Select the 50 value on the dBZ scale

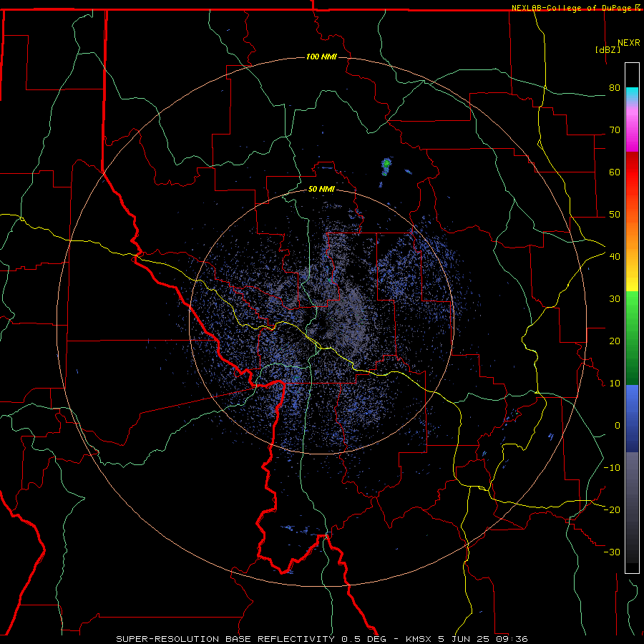point(615,215)
